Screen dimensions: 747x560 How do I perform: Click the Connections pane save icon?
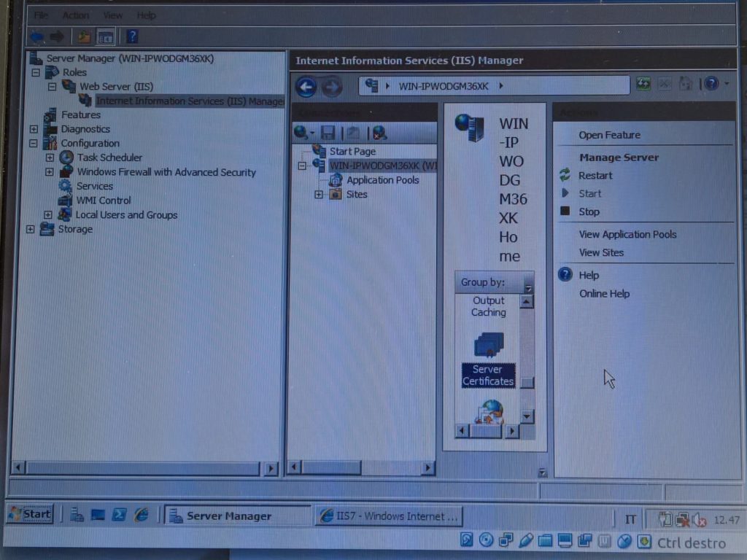point(328,133)
